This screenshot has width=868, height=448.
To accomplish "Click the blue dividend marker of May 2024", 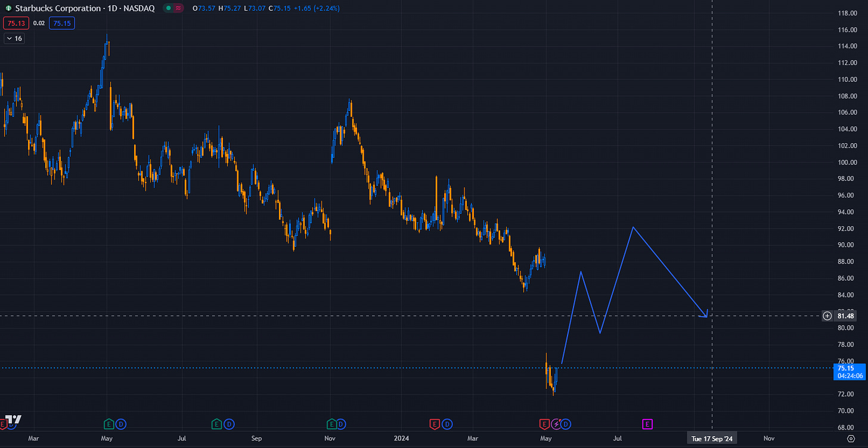I will point(566,424).
